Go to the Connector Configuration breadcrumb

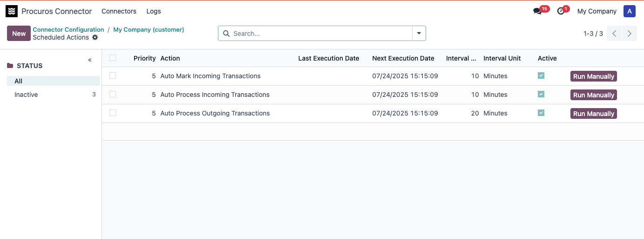[x=68, y=29]
